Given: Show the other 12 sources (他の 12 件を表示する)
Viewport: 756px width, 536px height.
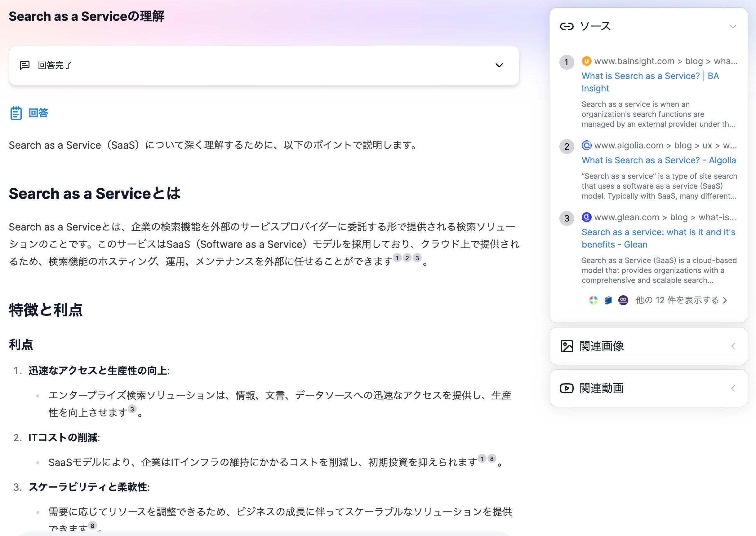Looking at the screenshot, I should pyautogui.click(x=681, y=300).
